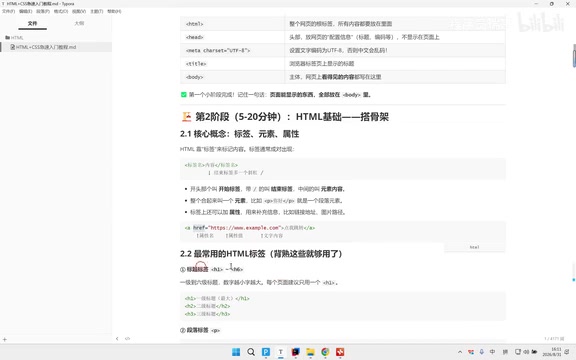This screenshot has height=360, width=576.
Task: Toggle the green checkbox before 第一个小阶段完成
Action: coord(184,94)
